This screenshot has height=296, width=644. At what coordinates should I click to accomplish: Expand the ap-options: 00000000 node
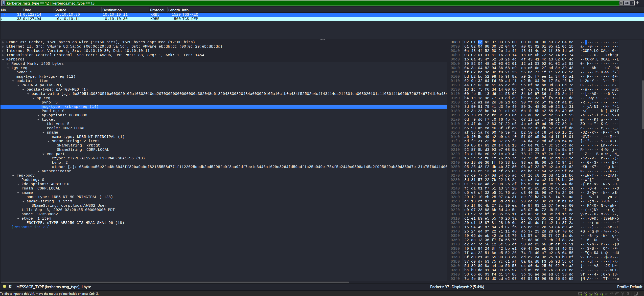tap(38, 115)
